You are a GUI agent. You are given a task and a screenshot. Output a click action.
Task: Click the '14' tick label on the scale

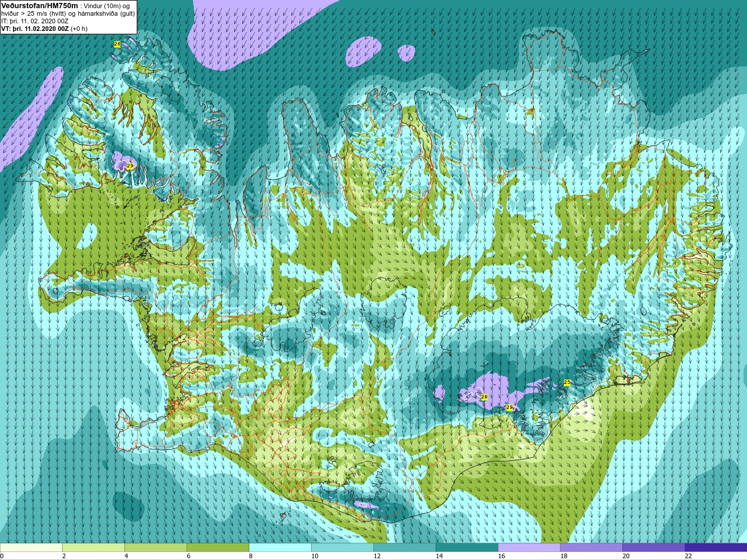(439, 556)
